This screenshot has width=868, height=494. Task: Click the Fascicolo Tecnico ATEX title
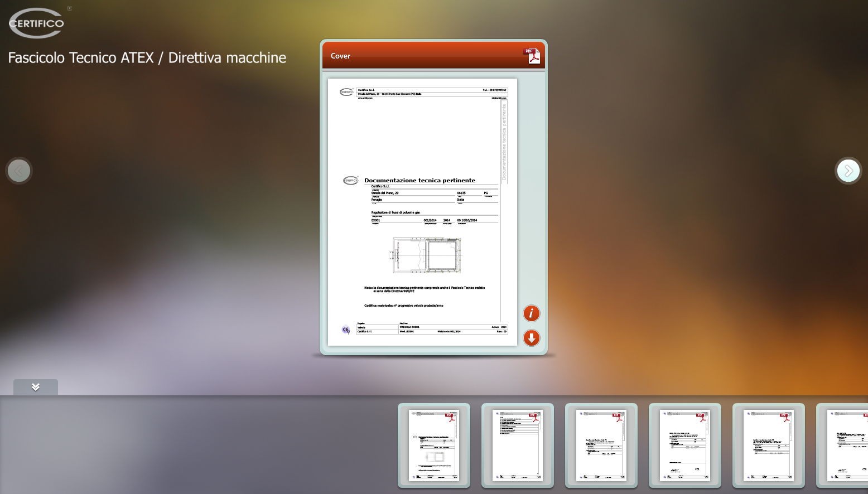pos(147,58)
